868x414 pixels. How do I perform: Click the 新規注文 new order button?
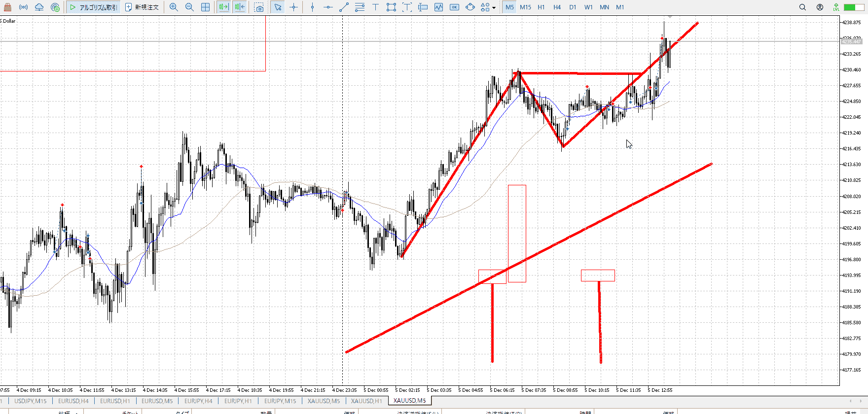[x=142, y=7]
